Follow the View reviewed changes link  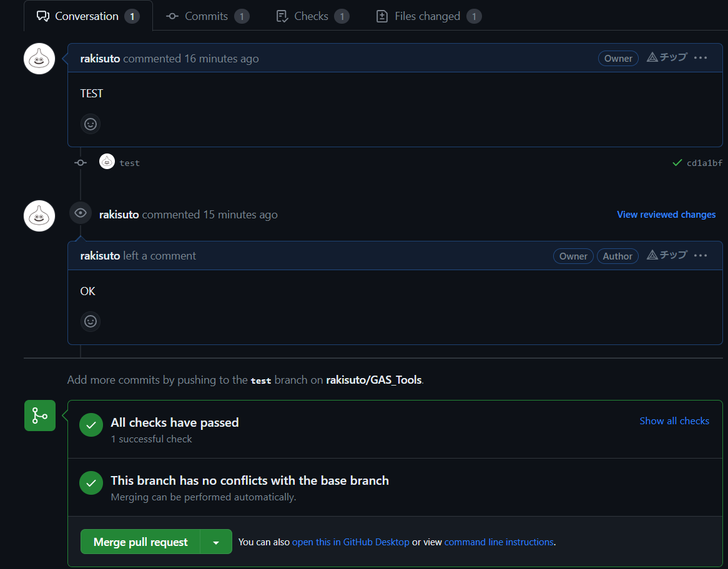tap(666, 214)
